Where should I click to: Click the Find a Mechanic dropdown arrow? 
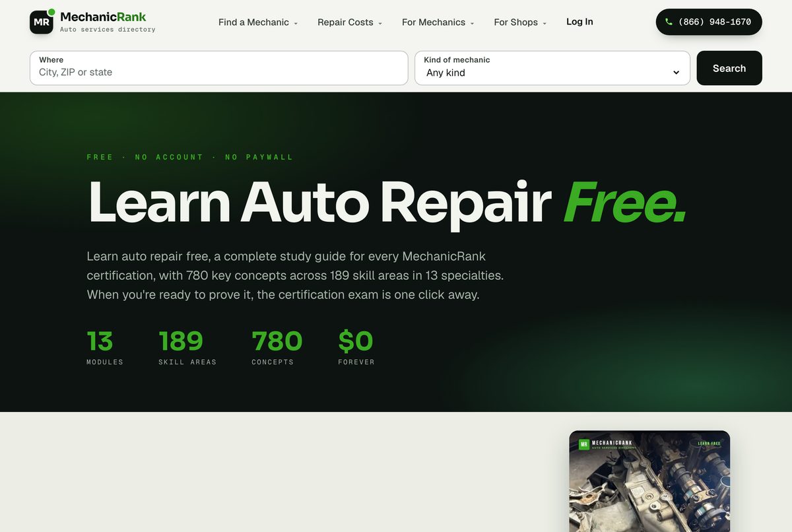point(296,23)
